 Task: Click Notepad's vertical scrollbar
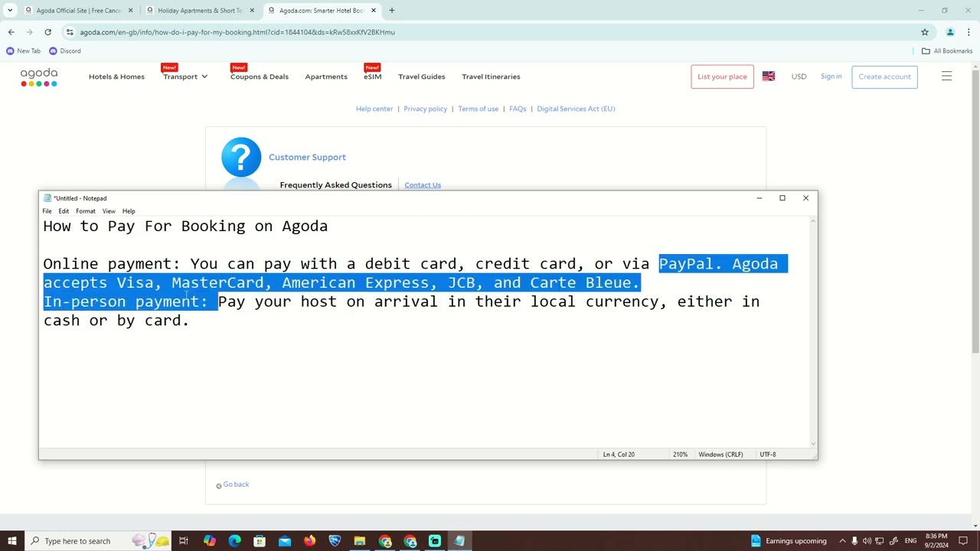coord(813,331)
